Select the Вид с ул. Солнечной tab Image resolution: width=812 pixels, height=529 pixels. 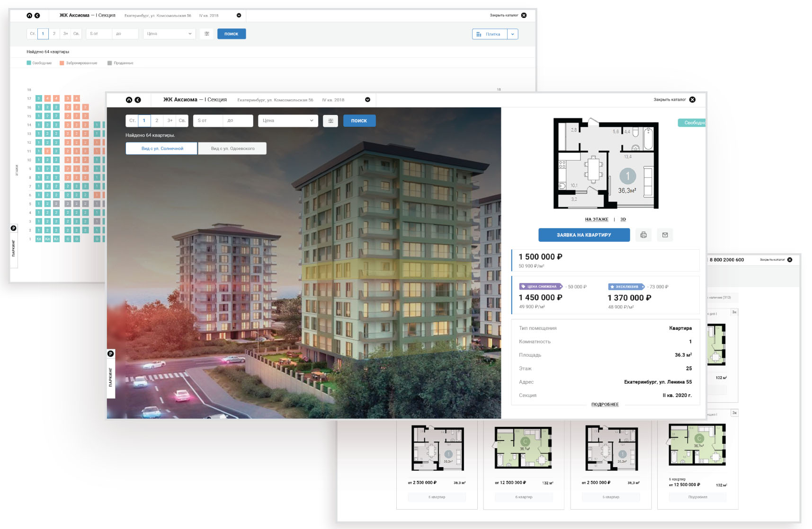click(x=162, y=149)
